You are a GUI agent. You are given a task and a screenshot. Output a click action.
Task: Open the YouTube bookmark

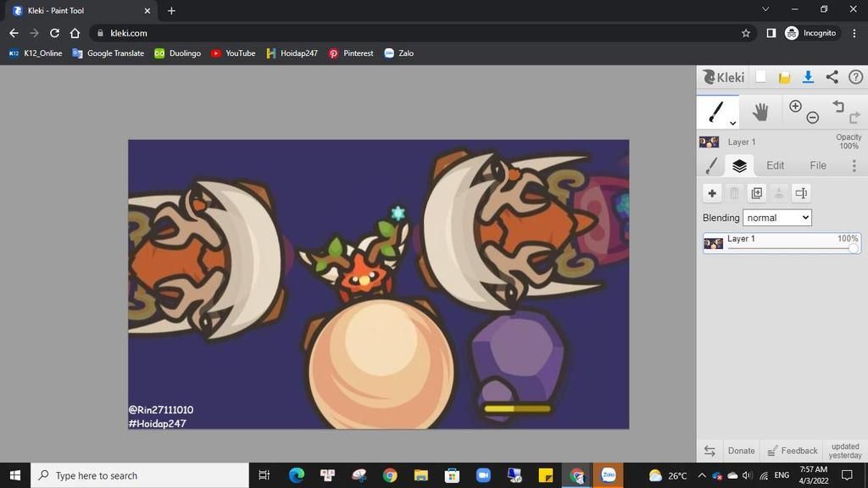click(233, 53)
